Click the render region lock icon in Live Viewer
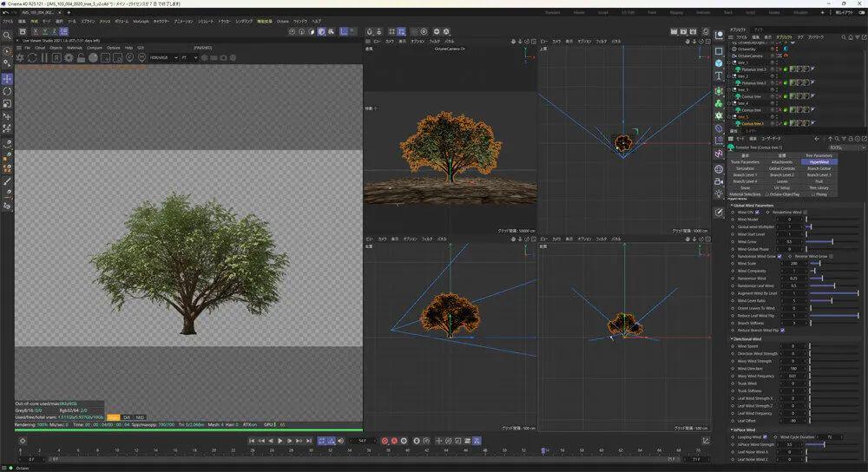The height and width of the screenshot is (472, 868). point(80,57)
